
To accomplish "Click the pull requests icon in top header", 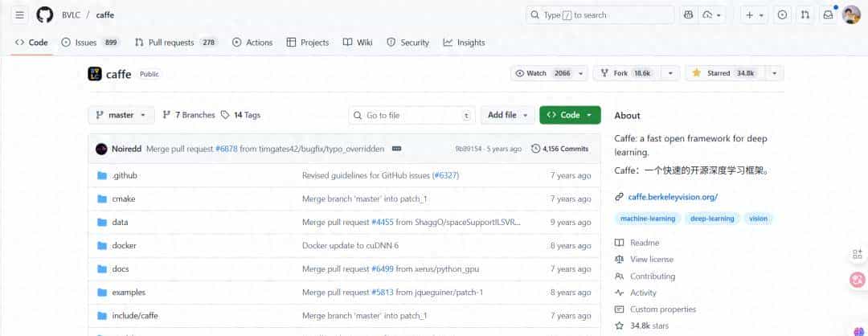I will [805, 14].
